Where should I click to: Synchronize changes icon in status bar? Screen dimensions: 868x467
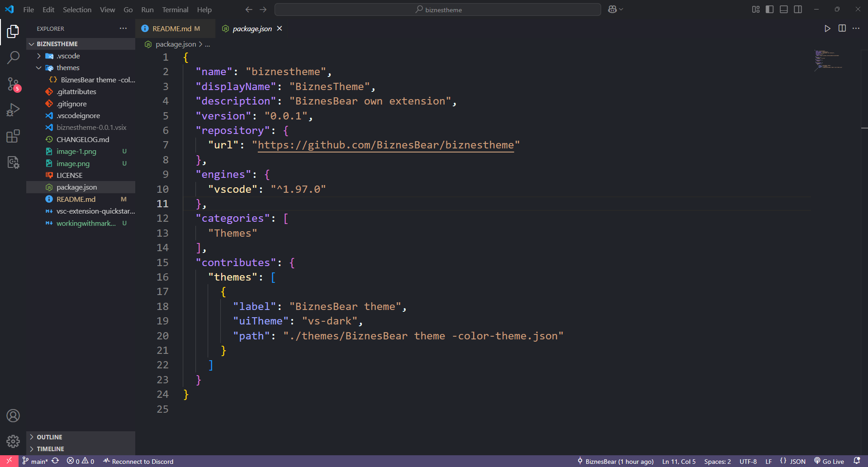(55, 461)
